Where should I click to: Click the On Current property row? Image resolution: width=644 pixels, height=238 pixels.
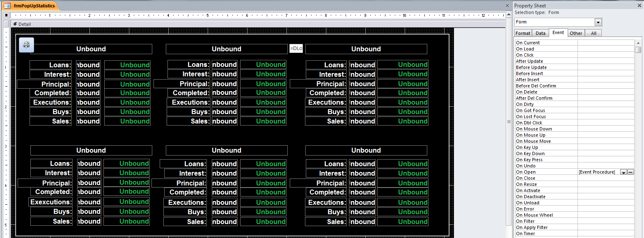pos(575,43)
